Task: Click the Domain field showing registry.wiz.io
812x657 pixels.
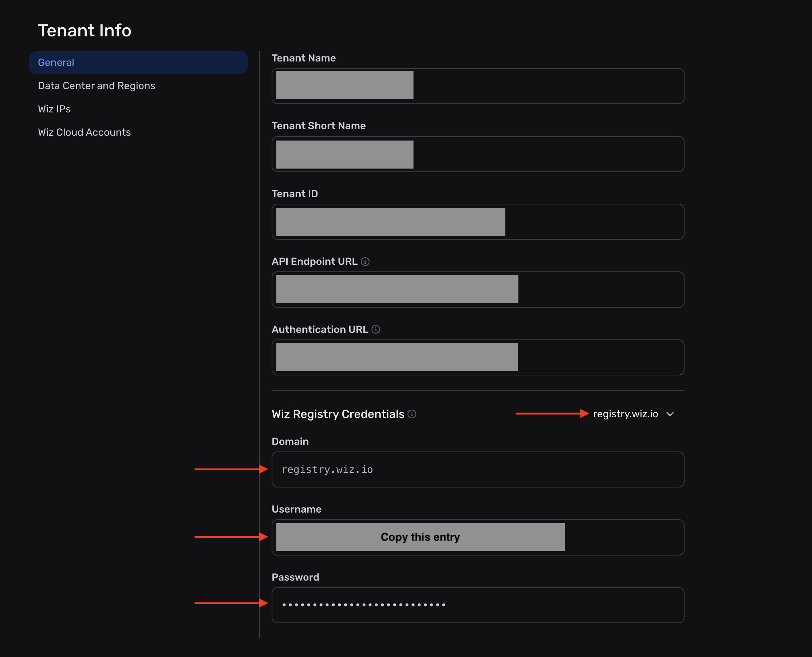Action: [x=477, y=469]
